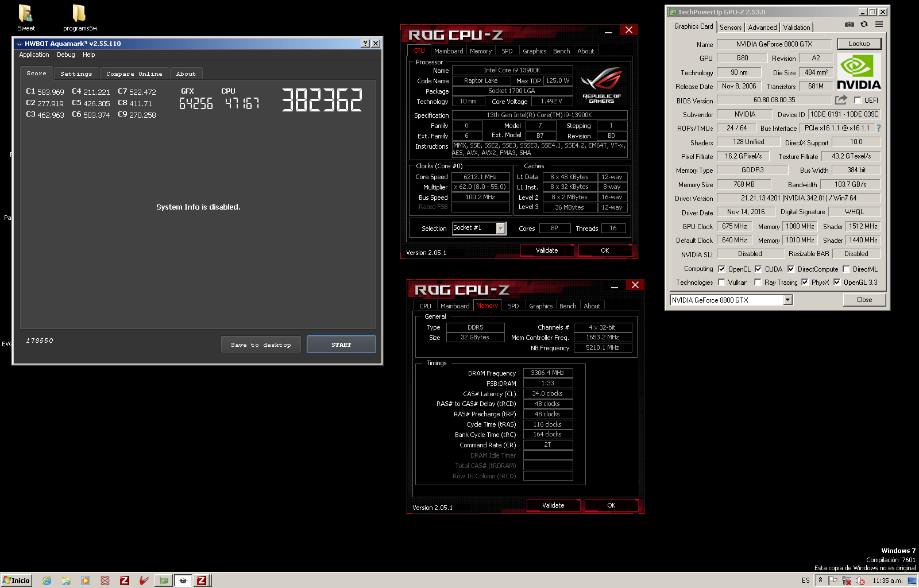The height and width of the screenshot is (588, 919).
Task: Toggle the CUDA checkbox
Action: [758, 269]
